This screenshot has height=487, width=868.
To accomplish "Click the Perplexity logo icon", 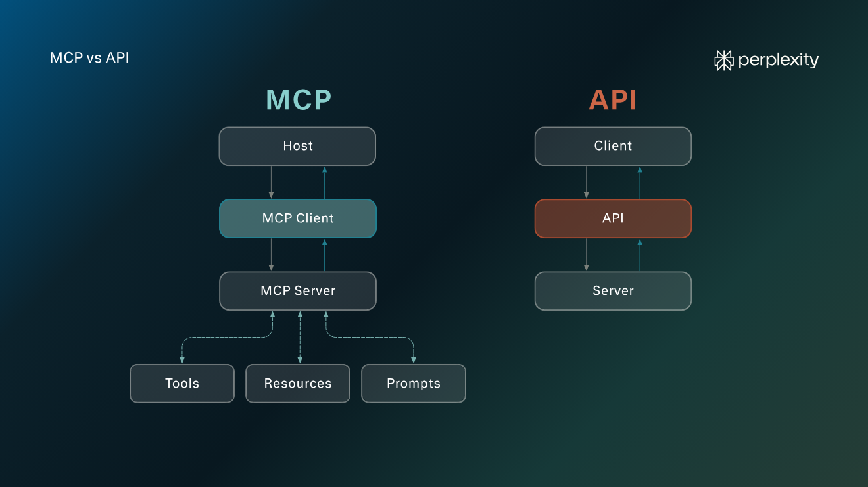I will click(x=724, y=61).
